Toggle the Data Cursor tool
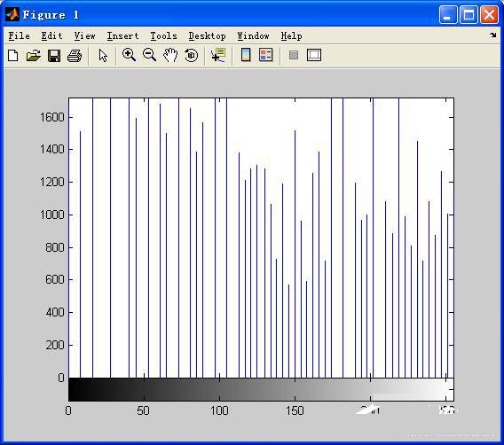The width and height of the screenshot is (504, 445). (218, 55)
